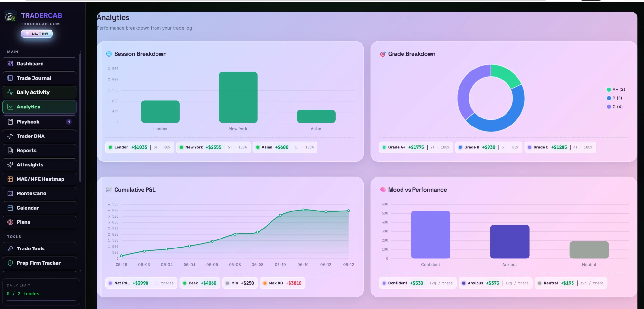The image size is (644, 309).
Task: Click the Confident average +$530
Action: 417,283
